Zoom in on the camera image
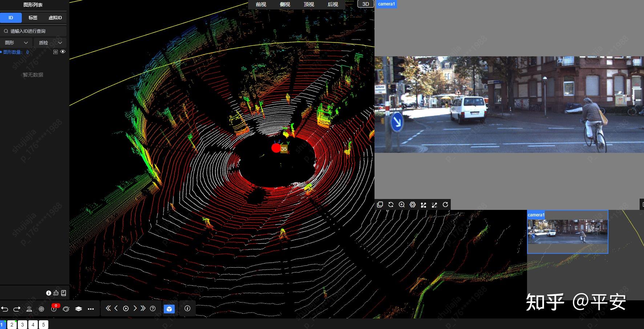Screen dimensions: 644x329 pos(402,204)
